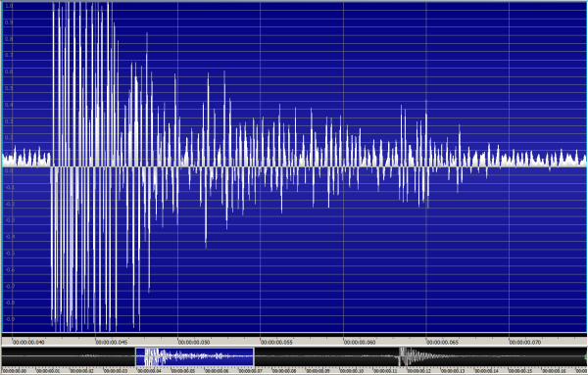Click the 00:00:00.09 tick on the overview ruler
Image resolution: width=588 pixels, height=375 pixels.
coord(318,371)
